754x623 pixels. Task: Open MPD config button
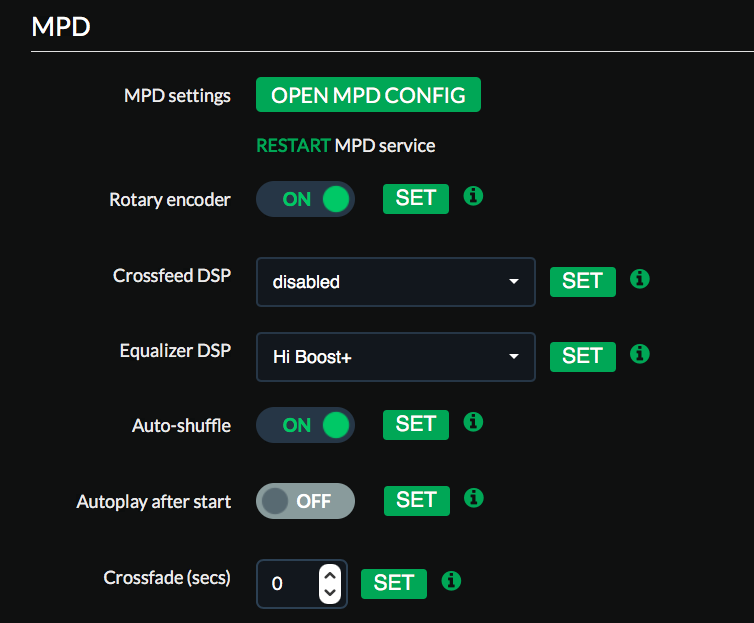point(368,95)
